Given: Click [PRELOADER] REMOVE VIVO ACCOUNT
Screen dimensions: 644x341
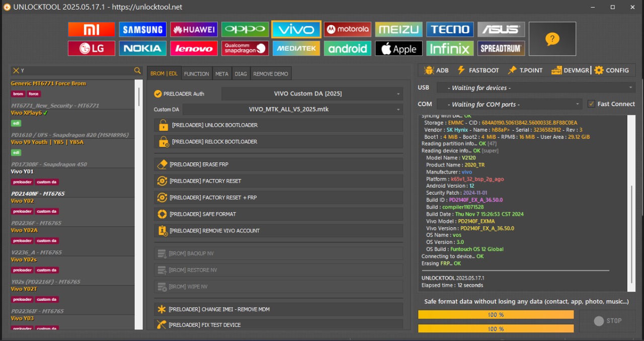Looking at the screenshot, I should 279,231.
